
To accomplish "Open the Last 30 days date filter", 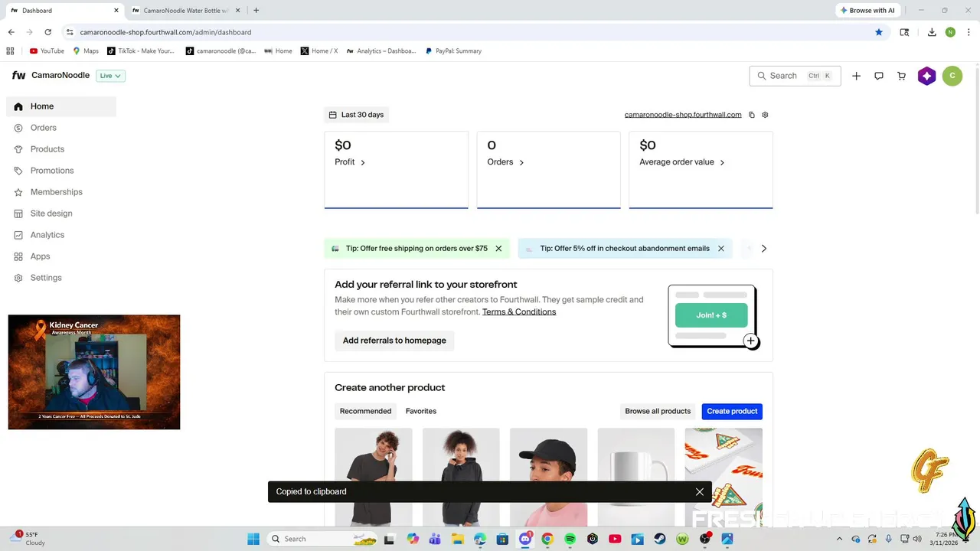I will [x=356, y=115].
